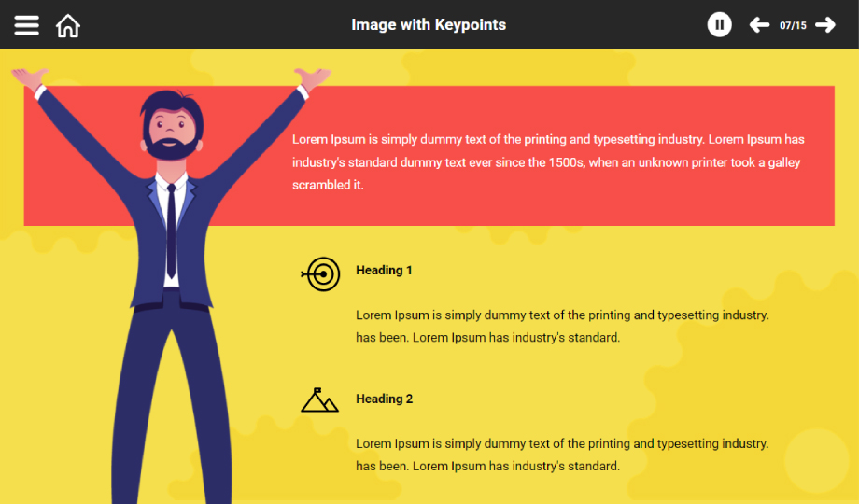Viewport: 859px width, 504px height.
Task: Go to the home screen icon
Action: (x=68, y=26)
